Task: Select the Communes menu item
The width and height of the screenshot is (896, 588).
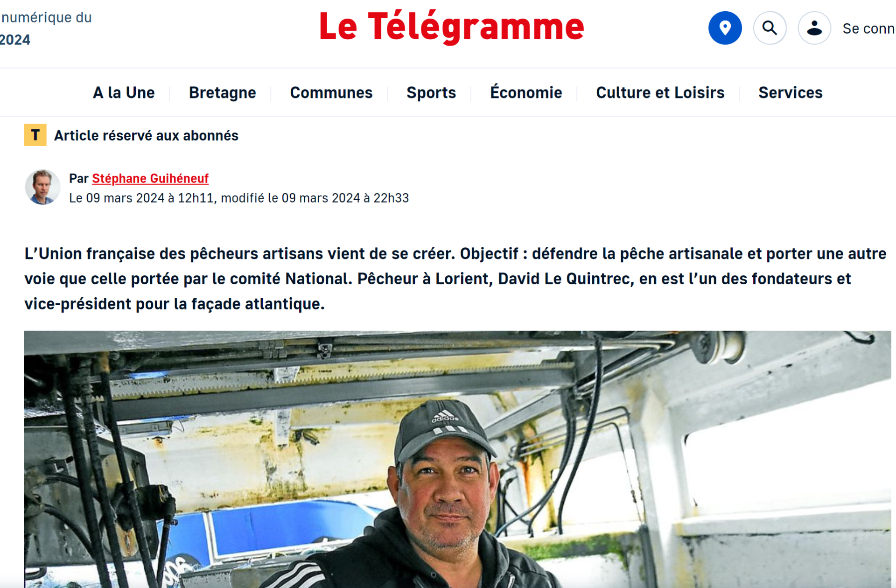Action: click(331, 92)
